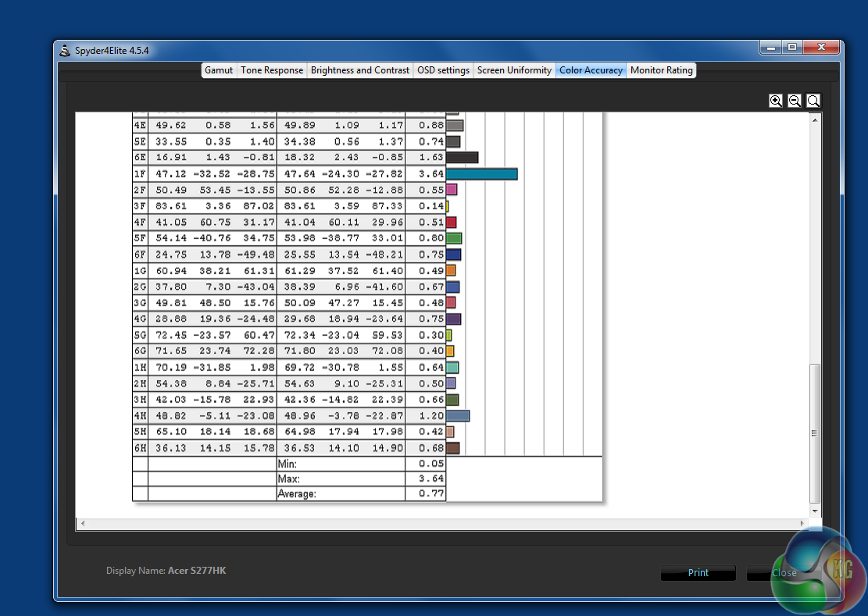Click the Min: label

point(288,464)
